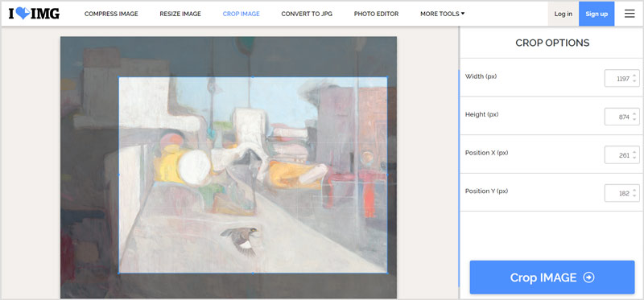Viewport: 644px width, 300px height.
Task: Expand the MORE TOOLS dropdown
Action: click(442, 14)
